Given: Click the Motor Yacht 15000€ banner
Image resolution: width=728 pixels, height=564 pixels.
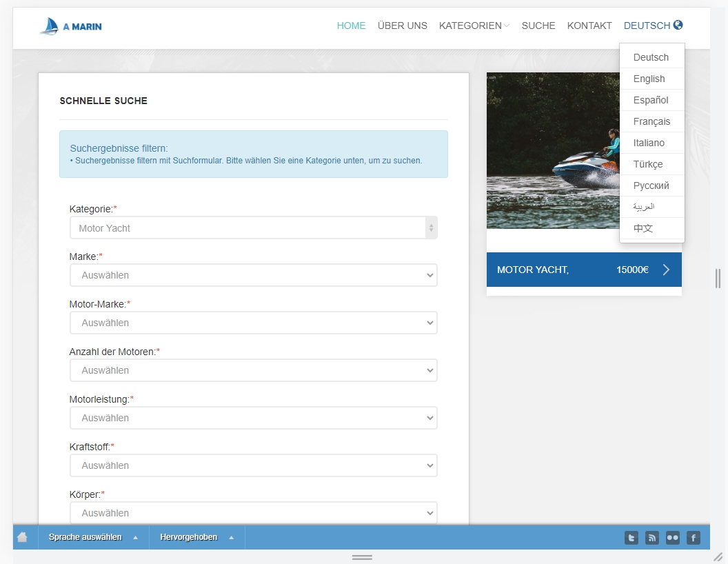Looking at the screenshot, I should click(584, 270).
